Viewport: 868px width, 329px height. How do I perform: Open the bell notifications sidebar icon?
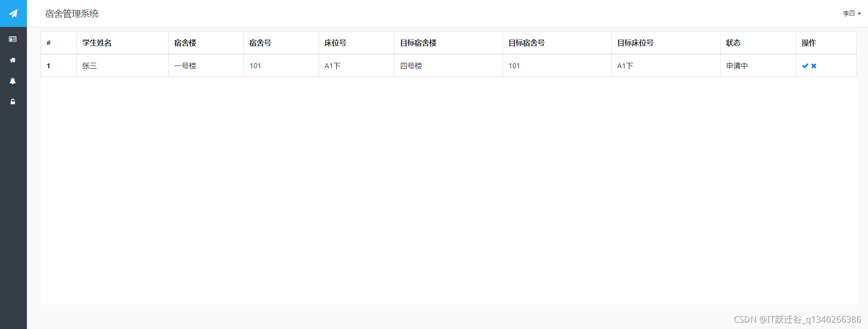pos(13,81)
